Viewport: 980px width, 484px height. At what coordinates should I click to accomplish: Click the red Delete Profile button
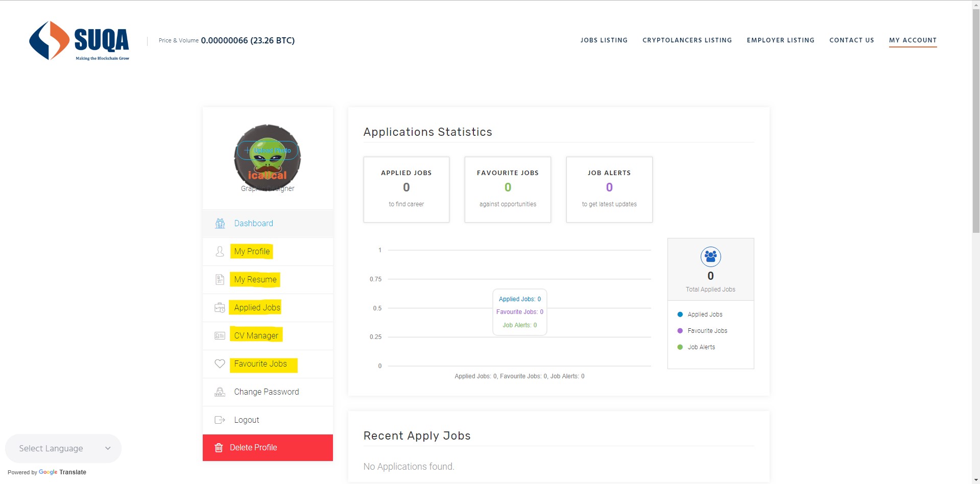pyautogui.click(x=268, y=448)
